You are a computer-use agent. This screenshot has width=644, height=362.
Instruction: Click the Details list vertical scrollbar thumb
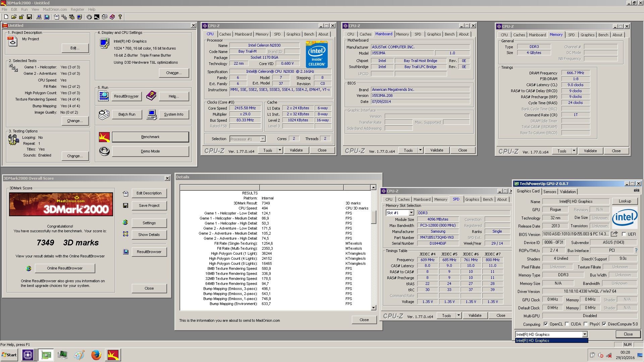373,217
